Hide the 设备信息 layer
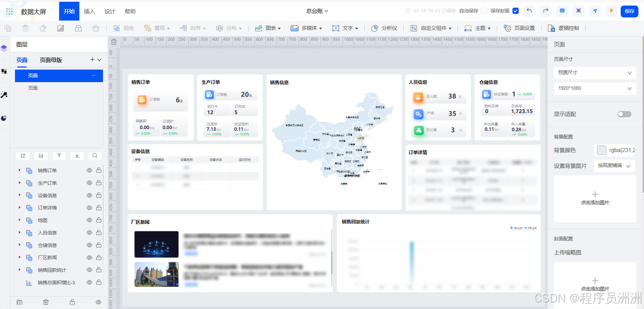 click(x=90, y=195)
